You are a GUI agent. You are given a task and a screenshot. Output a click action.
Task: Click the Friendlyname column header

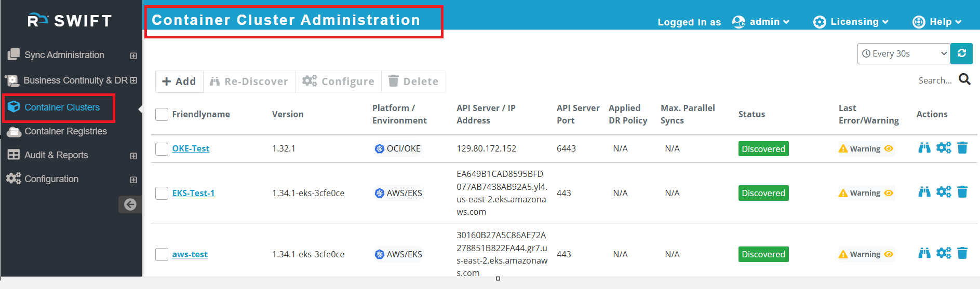tap(201, 114)
